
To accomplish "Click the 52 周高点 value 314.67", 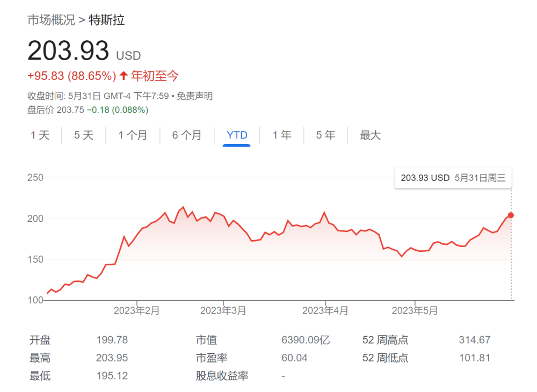I will pos(475,340).
